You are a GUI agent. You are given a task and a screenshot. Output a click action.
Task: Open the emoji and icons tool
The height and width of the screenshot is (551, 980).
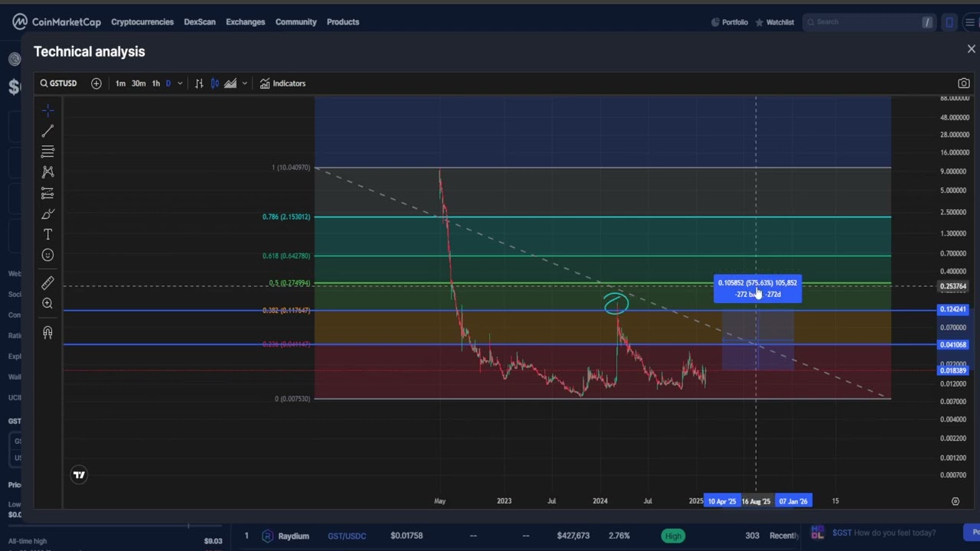click(x=47, y=255)
